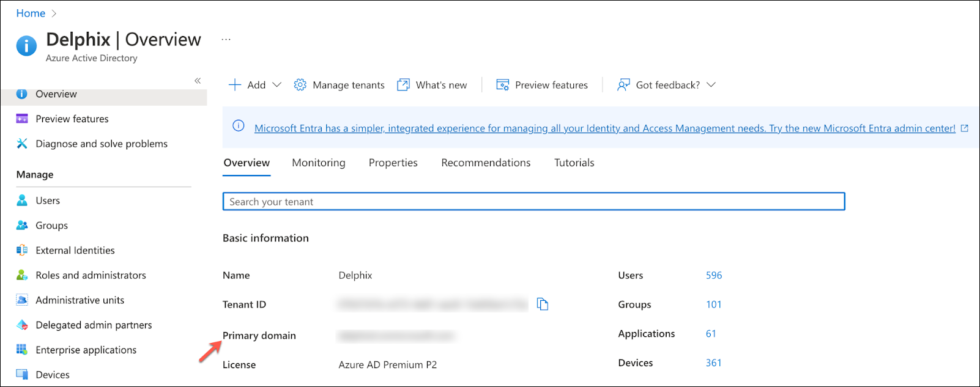Screen dimensions: 980x387
Task: Open Enterprise applications in sidebar
Action: (x=86, y=350)
